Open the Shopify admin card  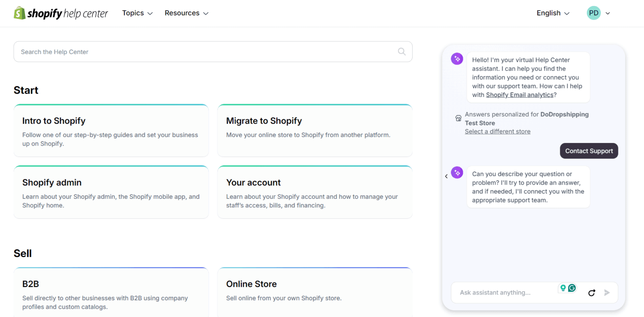pos(111,192)
